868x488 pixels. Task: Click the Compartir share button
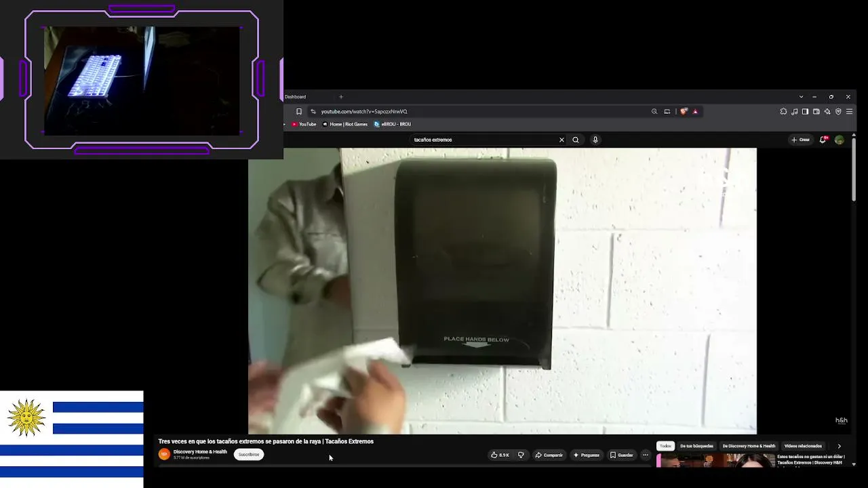click(x=549, y=455)
